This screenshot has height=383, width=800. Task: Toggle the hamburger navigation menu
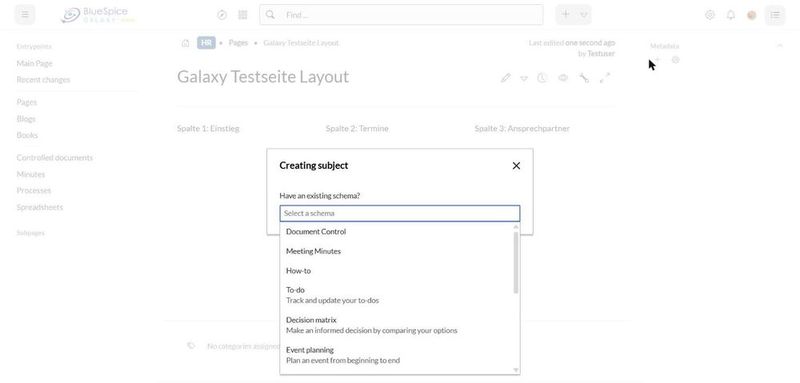tap(25, 15)
